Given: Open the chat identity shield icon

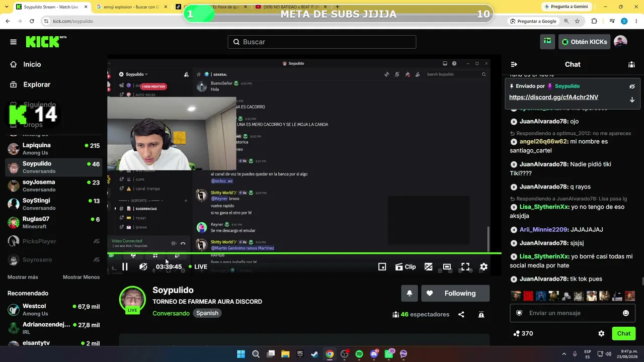Looking at the screenshot, I should click(x=519, y=313).
